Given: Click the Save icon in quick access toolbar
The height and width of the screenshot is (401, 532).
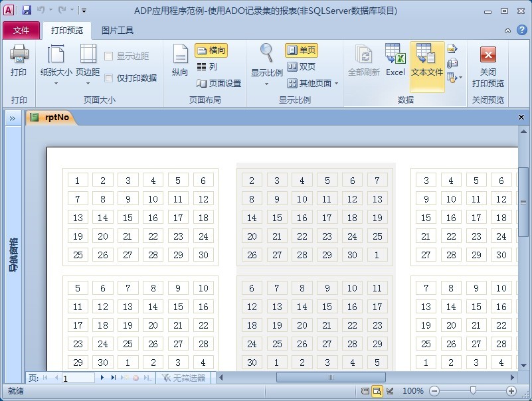Looking at the screenshot, I should coord(27,10).
